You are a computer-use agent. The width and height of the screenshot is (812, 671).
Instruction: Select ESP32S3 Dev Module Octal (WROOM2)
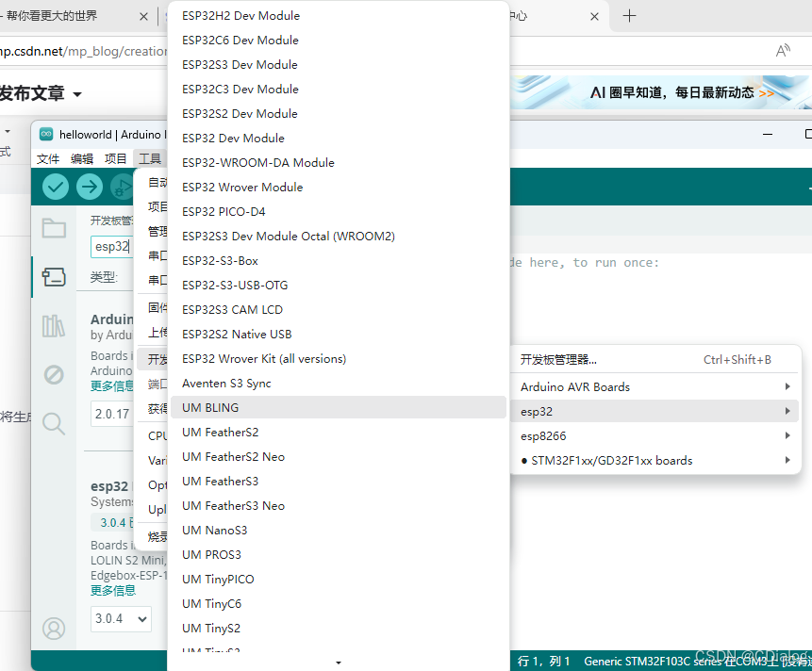pos(339,236)
